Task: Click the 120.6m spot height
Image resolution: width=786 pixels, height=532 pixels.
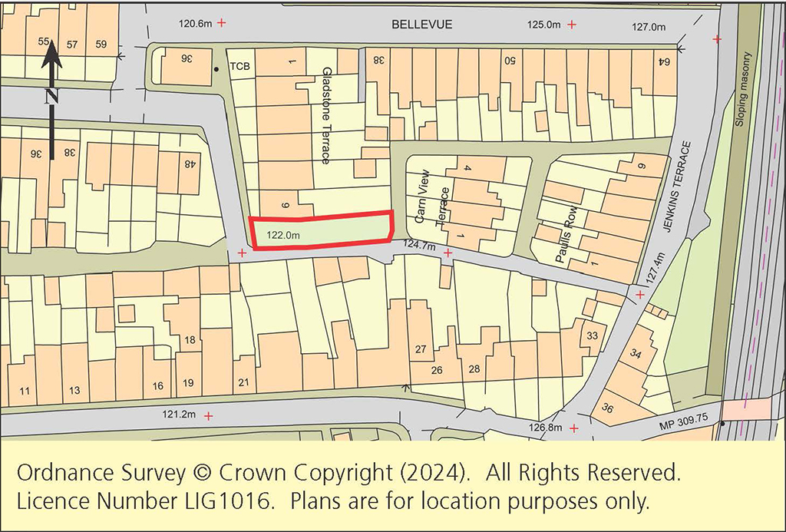Action: click(x=195, y=23)
